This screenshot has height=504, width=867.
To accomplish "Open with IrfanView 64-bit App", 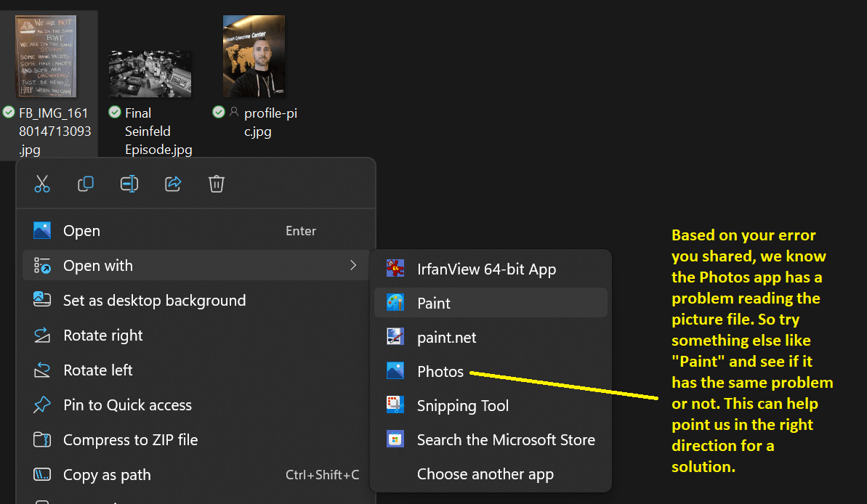I will pos(491,269).
